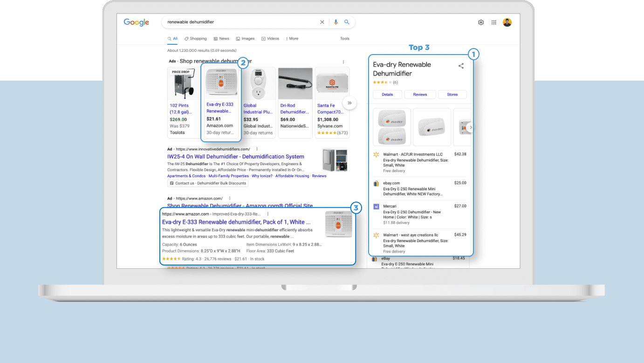Select the All results tab
The height and width of the screenshot is (363, 644).
(x=172, y=39)
